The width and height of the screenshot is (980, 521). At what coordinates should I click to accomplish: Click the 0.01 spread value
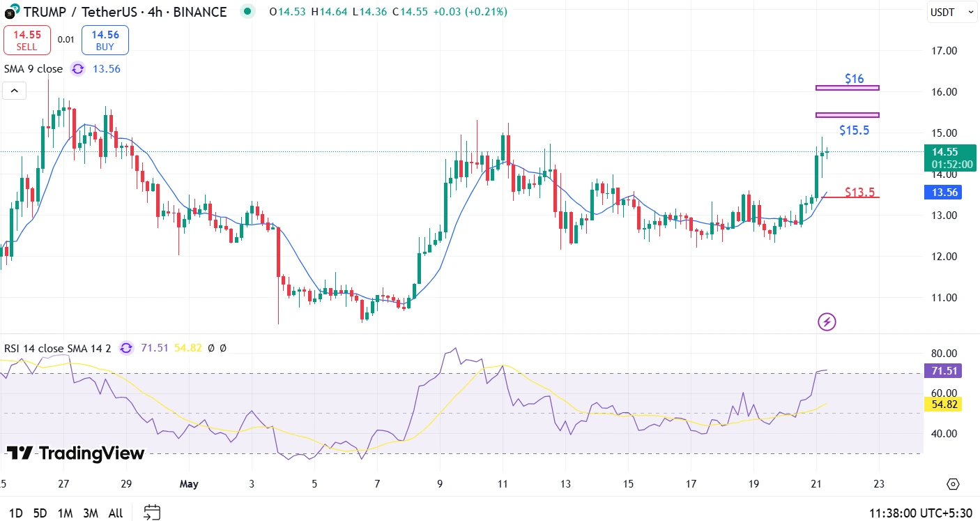pos(66,40)
